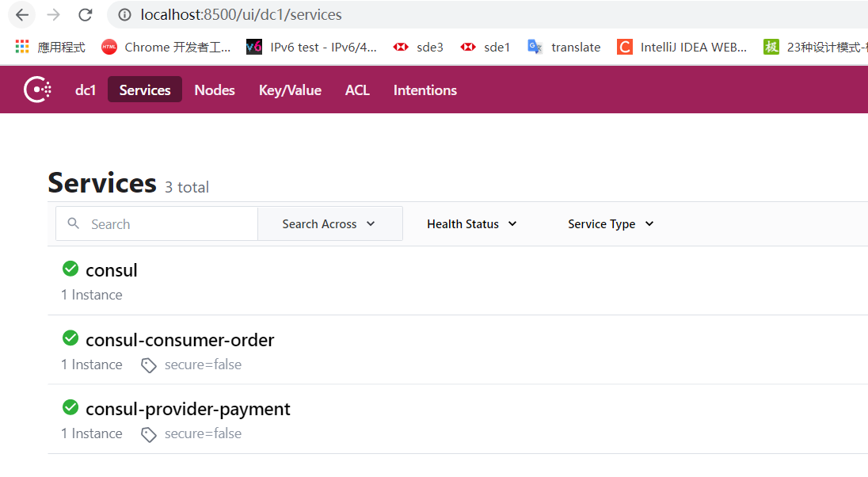Click the browser back arrow
The height and width of the screenshot is (477, 868).
click(x=22, y=15)
